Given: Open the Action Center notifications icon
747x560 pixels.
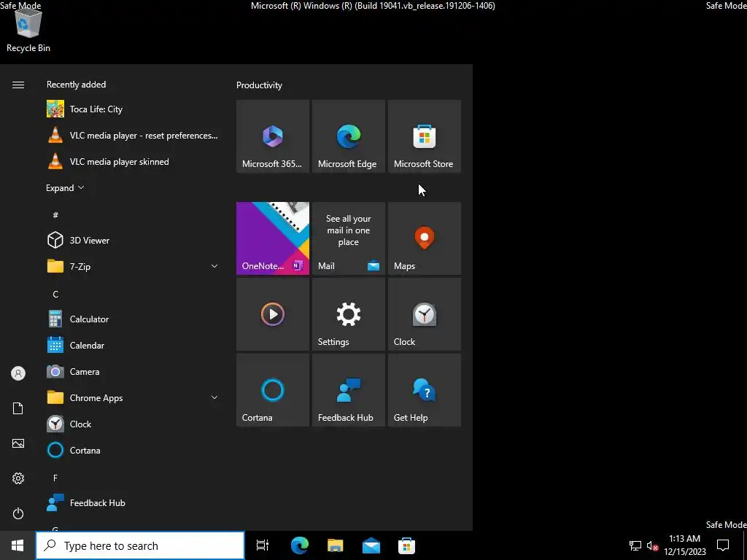Looking at the screenshot, I should tap(723, 545).
